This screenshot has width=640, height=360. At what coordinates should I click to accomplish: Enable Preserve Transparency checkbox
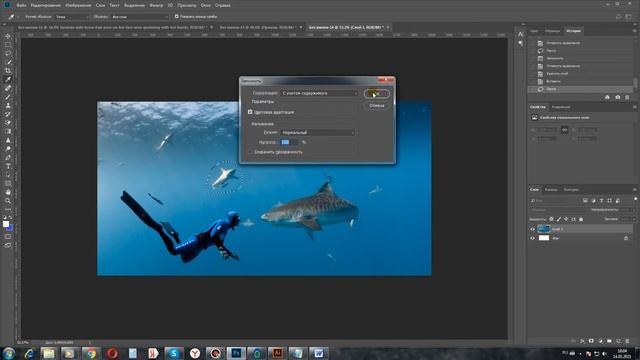pos(250,152)
